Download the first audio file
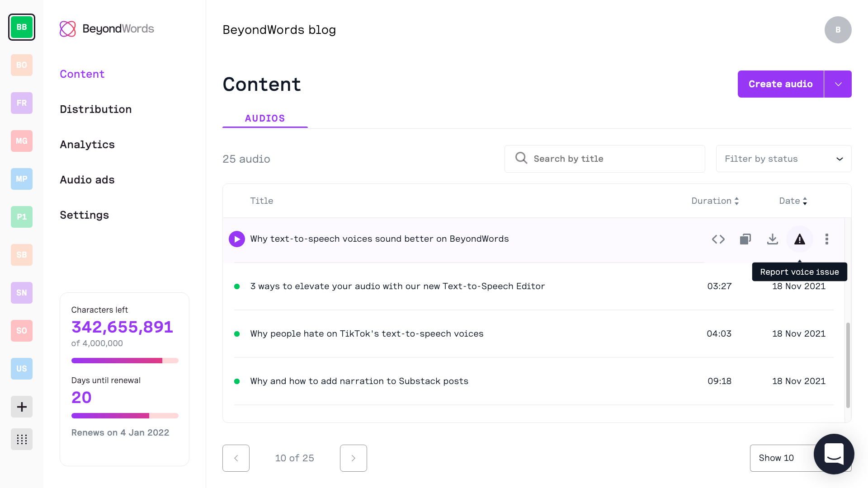The image size is (868, 488). 772,239
